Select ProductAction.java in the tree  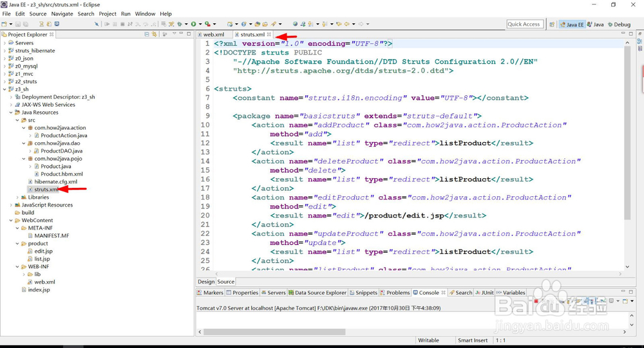pyautogui.click(x=64, y=136)
